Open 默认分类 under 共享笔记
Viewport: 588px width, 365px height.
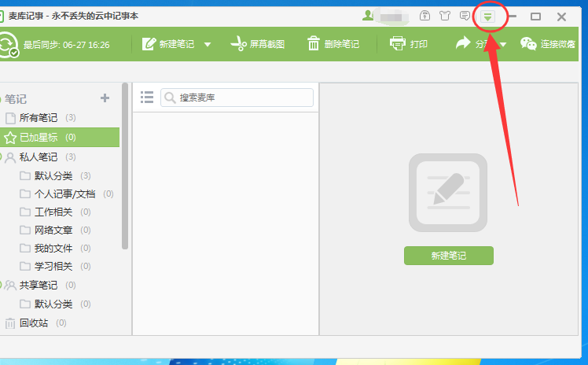click(55, 304)
